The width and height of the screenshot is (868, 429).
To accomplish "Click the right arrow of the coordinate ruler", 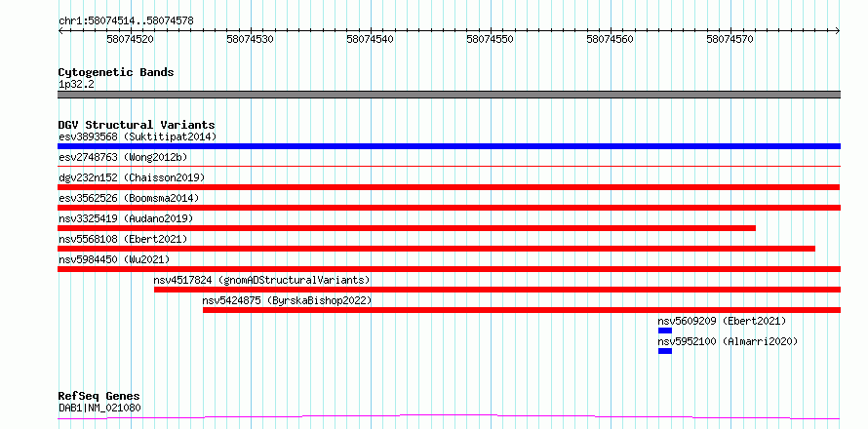I will point(837,31).
